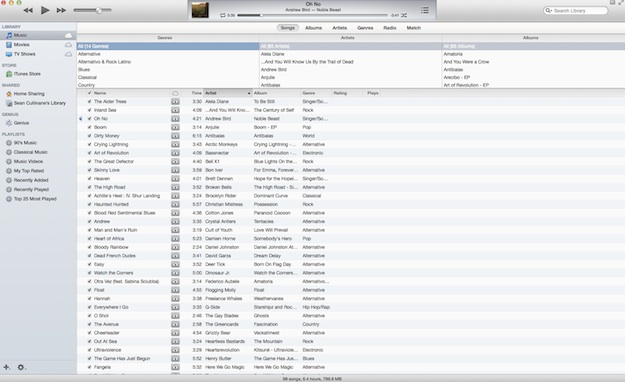Sort by the Name column header
625x382 pixels.
[131, 93]
